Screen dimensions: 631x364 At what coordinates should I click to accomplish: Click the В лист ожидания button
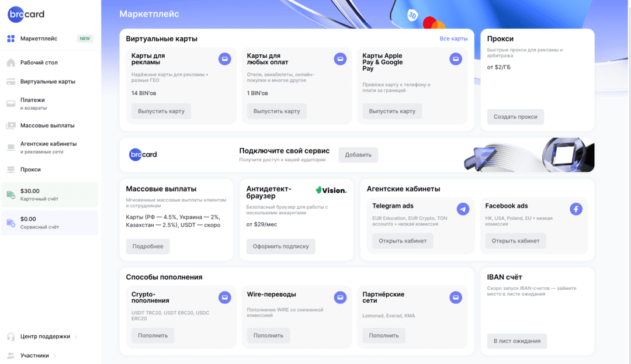517,341
